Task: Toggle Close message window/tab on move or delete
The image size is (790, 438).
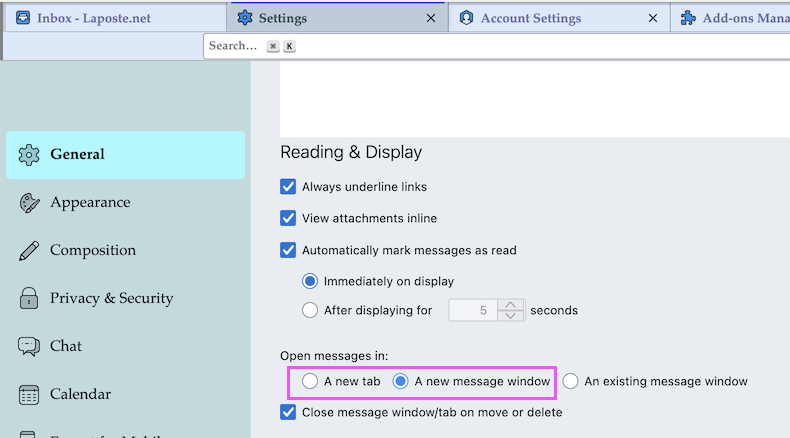Action: coord(288,412)
